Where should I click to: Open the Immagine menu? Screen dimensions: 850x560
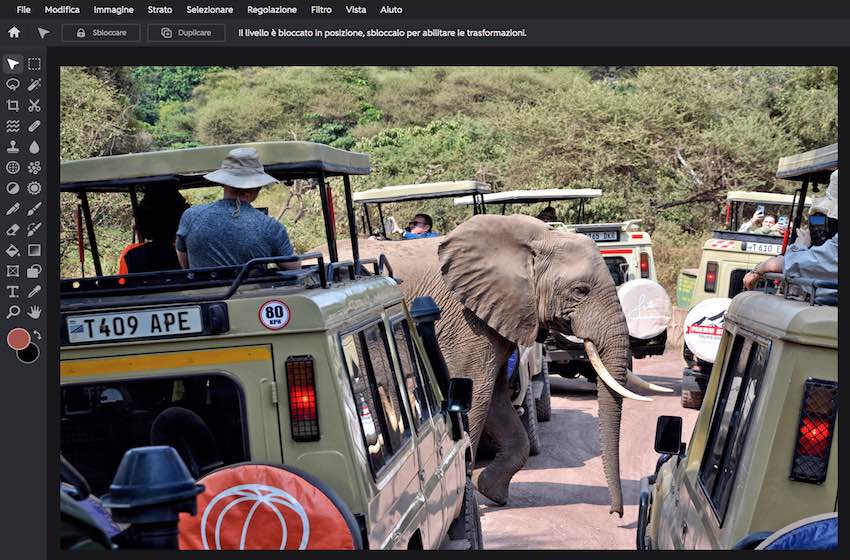[x=113, y=10]
